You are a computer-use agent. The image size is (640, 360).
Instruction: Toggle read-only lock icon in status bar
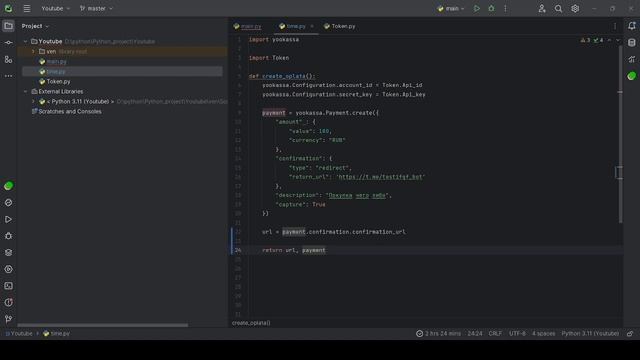(630, 333)
